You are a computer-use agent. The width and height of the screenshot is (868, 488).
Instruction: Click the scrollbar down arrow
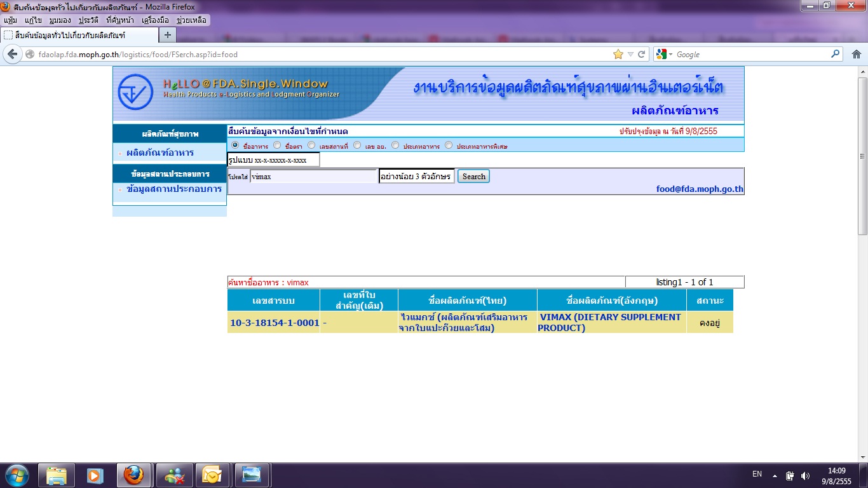pyautogui.click(x=862, y=456)
